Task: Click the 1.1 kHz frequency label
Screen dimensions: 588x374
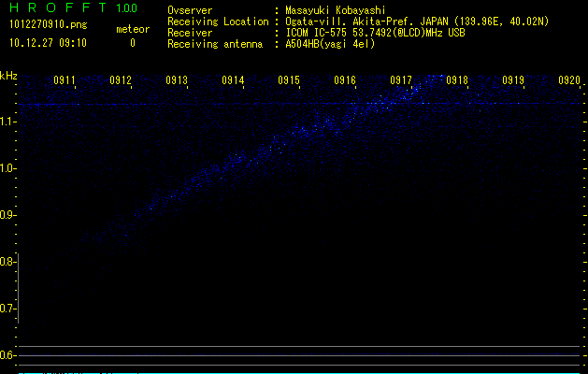Action: 7,122
